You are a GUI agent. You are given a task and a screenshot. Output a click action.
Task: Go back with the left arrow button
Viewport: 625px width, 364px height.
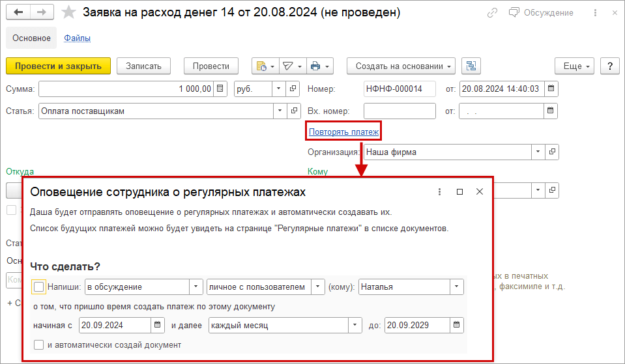click(18, 12)
